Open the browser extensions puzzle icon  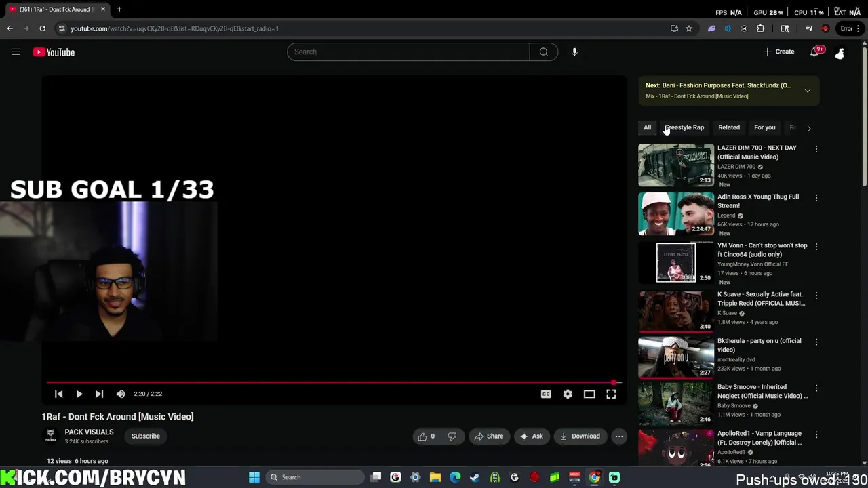tap(760, 28)
